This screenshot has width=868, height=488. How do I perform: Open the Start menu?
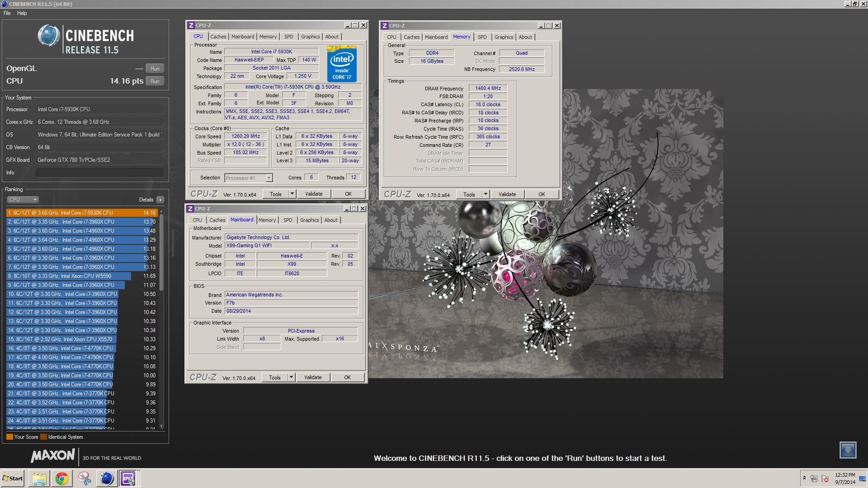pos(13,479)
